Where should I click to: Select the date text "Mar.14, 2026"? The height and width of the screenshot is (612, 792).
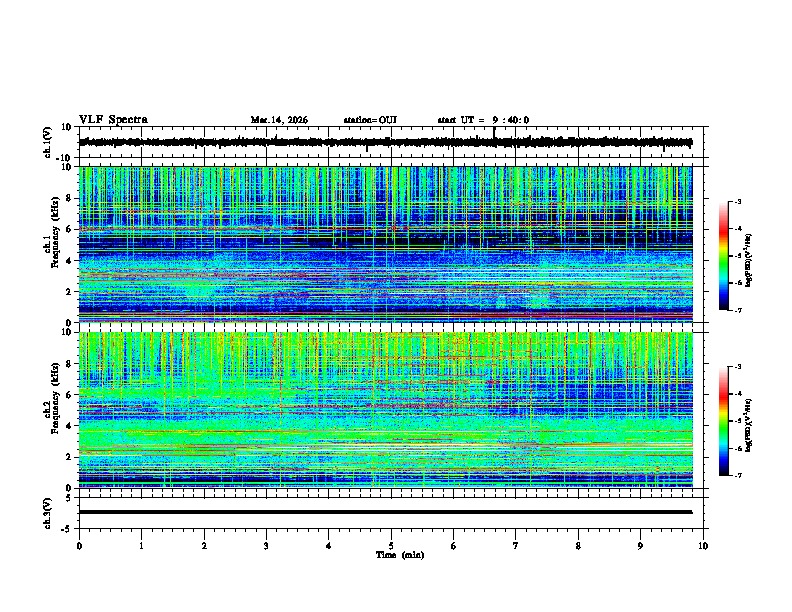[x=279, y=120]
